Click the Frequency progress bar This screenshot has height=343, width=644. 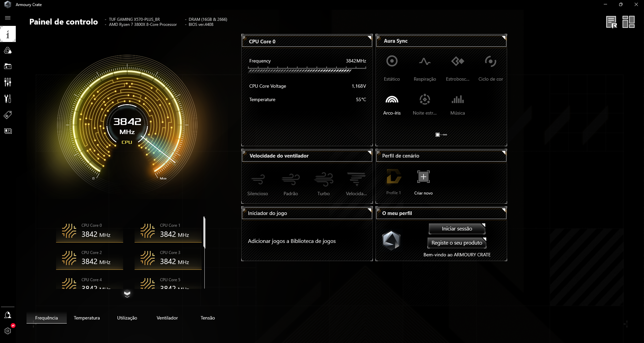tap(307, 70)
